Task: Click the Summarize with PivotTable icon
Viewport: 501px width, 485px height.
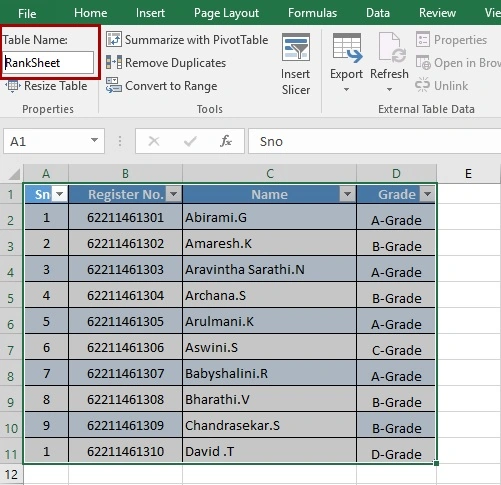Action: [x=114, y=40]
